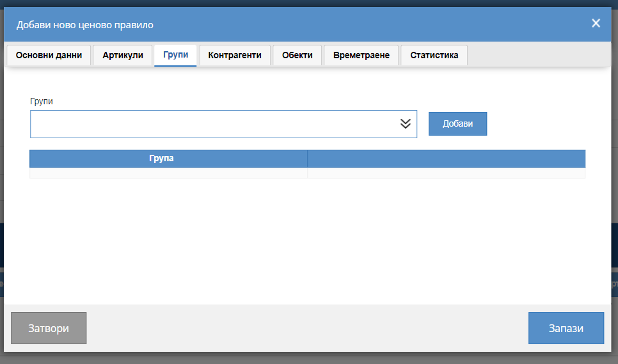Viewport: 618px width, 364px height.
Task: Close the dialog with the X icon
Action: click(596, 23)
